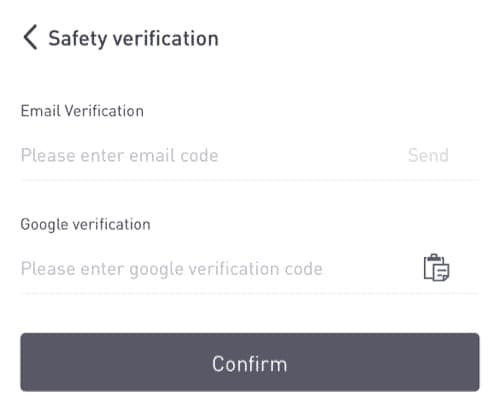Go back using the left chevron arrow
Viewport: 500px width, 396px height.
(30, 38)
